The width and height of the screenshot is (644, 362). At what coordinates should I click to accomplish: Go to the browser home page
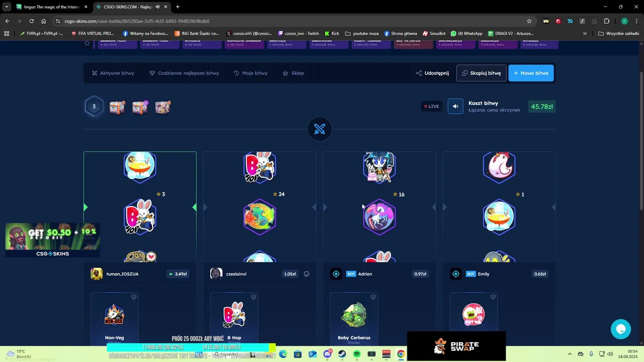pos(44,21)
